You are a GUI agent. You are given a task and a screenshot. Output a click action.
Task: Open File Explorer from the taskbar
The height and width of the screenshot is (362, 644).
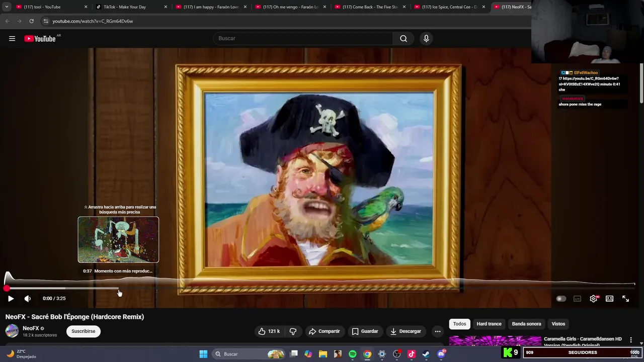click(323, 354)
